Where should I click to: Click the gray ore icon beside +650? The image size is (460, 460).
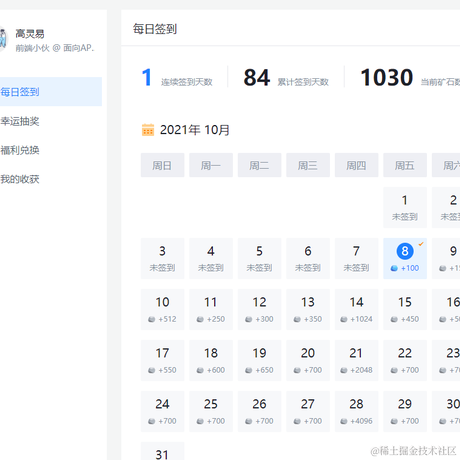tap(249, 370)
